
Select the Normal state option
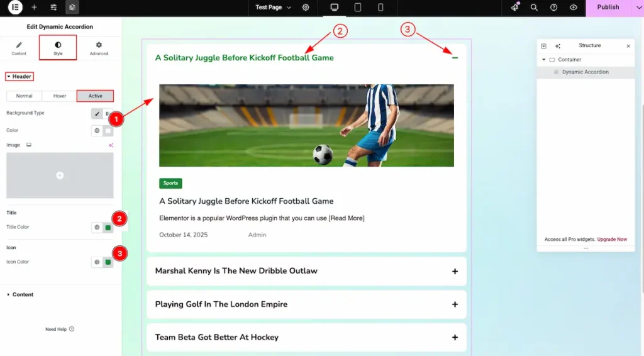tap(24, 96)
